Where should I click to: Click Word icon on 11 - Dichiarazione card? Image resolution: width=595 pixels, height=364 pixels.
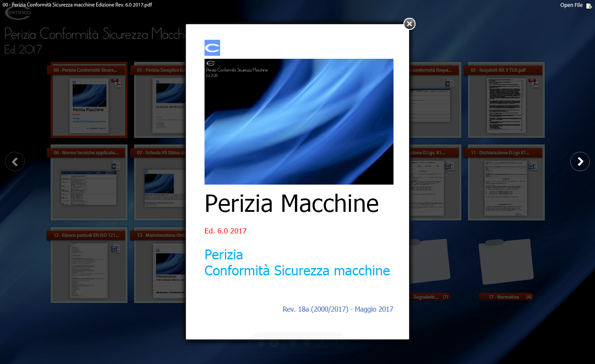[533, 166]
